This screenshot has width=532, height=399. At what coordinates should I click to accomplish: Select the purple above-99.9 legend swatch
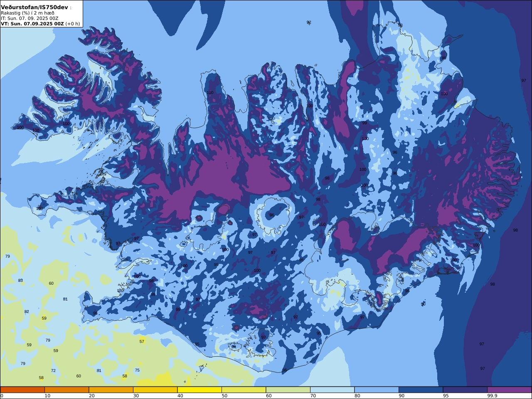click(x=509, y=390)
